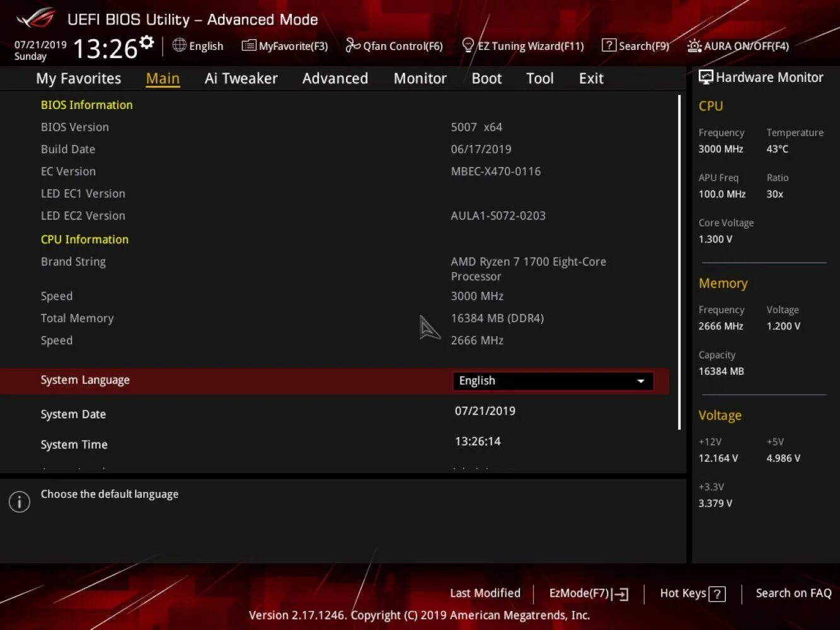Click the Total Memory label
This screenshot has height=630, width=840.
tap(77, 318)
